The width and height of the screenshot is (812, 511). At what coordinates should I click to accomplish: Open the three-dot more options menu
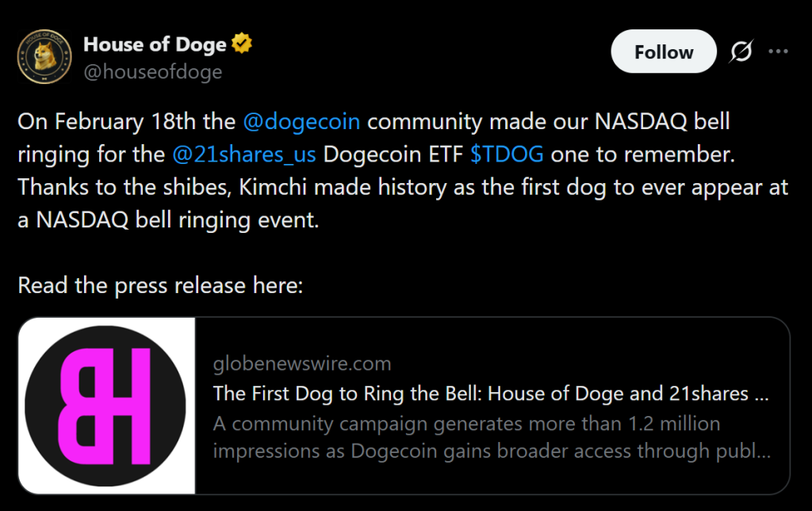[x=779, y=51]
